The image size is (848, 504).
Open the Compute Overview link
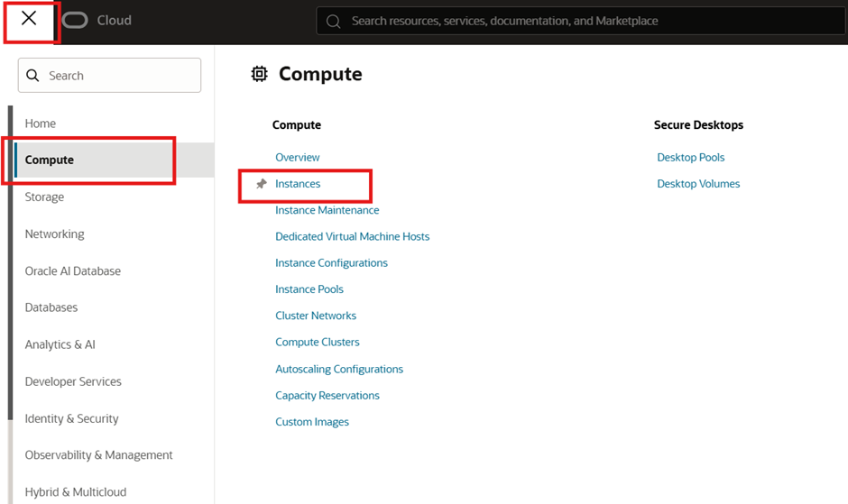click(298, 157)
